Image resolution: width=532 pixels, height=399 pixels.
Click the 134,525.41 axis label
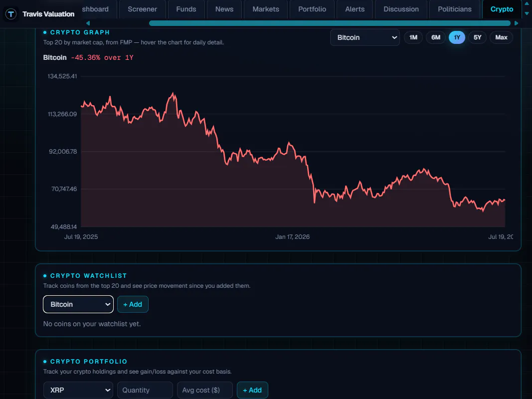pos(62,76)
